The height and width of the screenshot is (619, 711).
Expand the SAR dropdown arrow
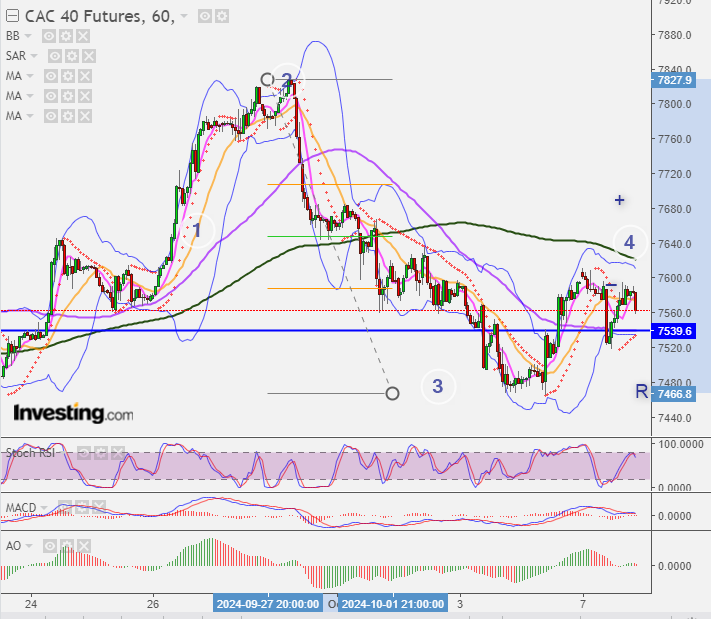pos(34,56)
